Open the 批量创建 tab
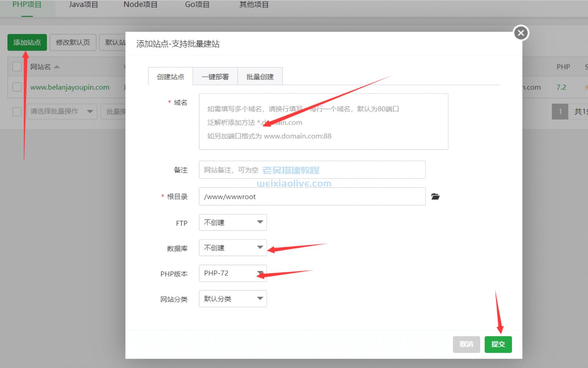Image resolution: width=588 pixels, height=368 pixels. (x=260, y=76)
